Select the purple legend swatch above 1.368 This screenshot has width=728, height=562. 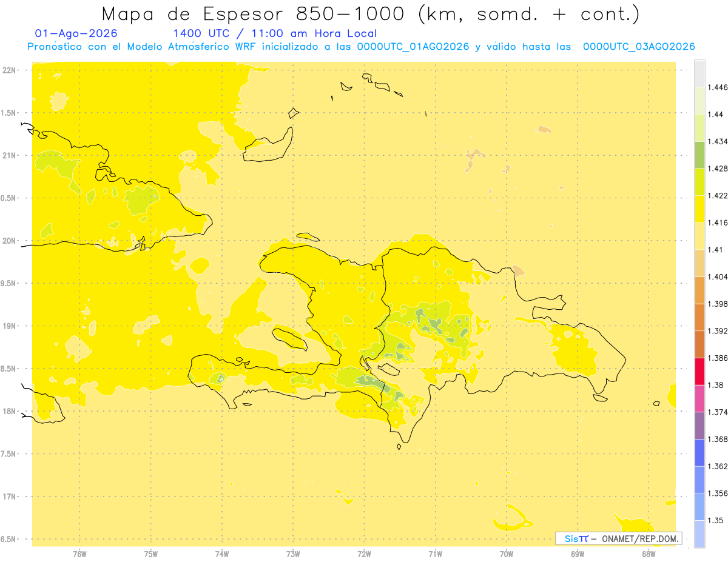(699, 426)
